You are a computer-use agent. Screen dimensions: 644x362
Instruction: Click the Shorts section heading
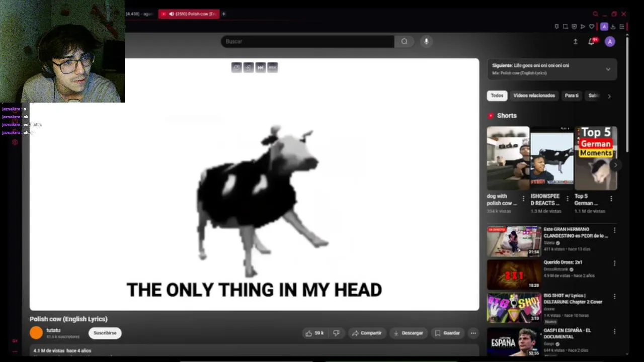(x=507, y=116)
